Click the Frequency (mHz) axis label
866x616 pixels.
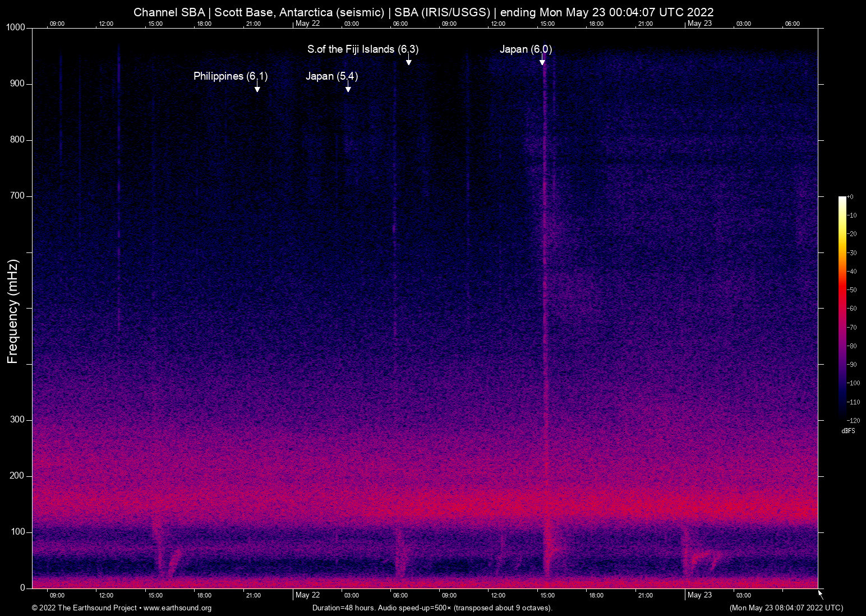(x=12, y=308)
